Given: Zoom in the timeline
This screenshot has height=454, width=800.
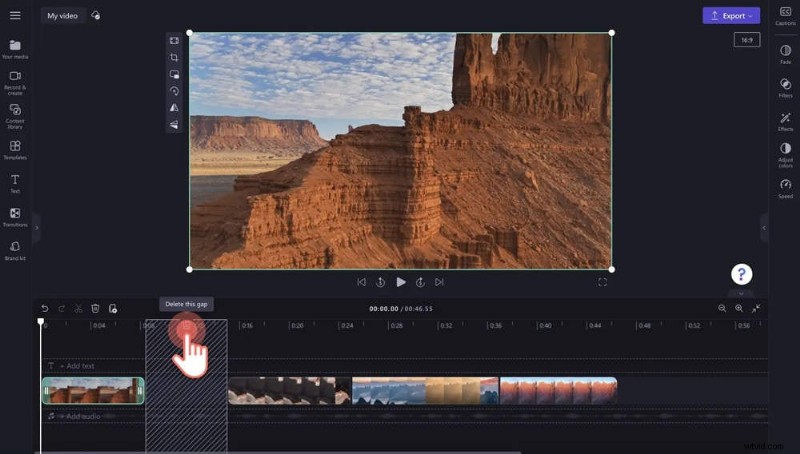Looking at the screenshot, I should point(739,308).
